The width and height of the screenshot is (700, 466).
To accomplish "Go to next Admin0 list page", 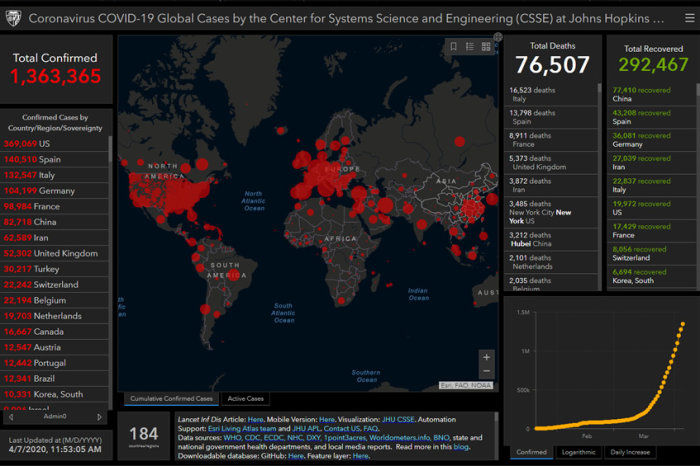I will (x=99, y=417).
